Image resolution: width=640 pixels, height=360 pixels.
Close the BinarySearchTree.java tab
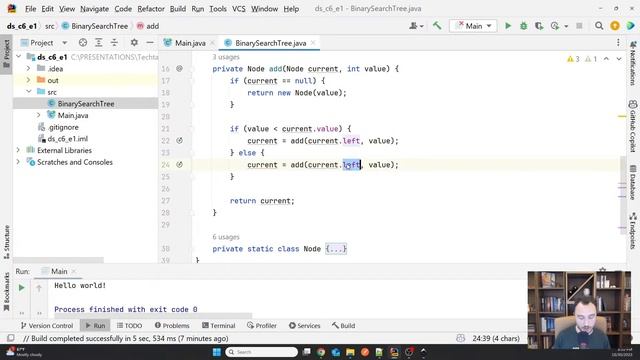313,42
